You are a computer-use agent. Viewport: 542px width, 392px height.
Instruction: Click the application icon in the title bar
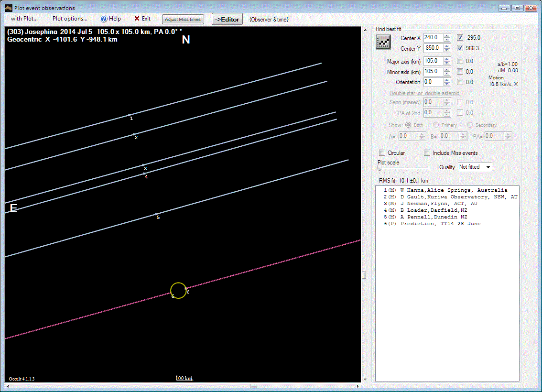point(8,8)
